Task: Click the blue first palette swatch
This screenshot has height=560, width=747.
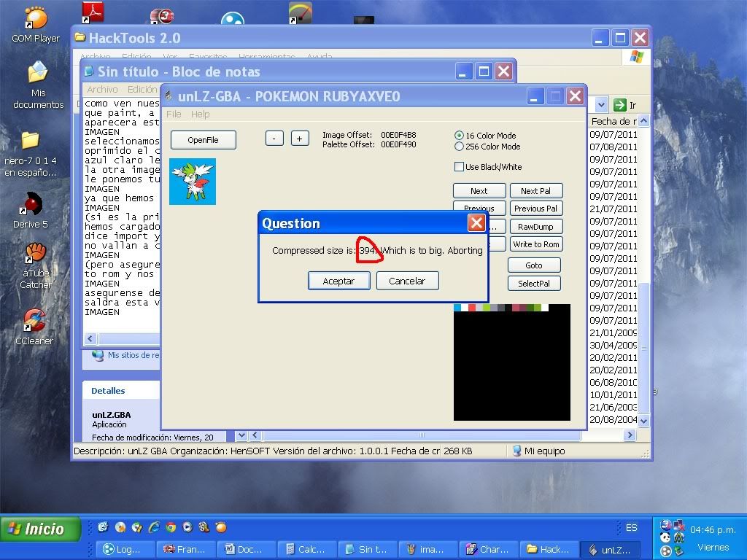Action: pyautogui.click(x=457, y=308)
